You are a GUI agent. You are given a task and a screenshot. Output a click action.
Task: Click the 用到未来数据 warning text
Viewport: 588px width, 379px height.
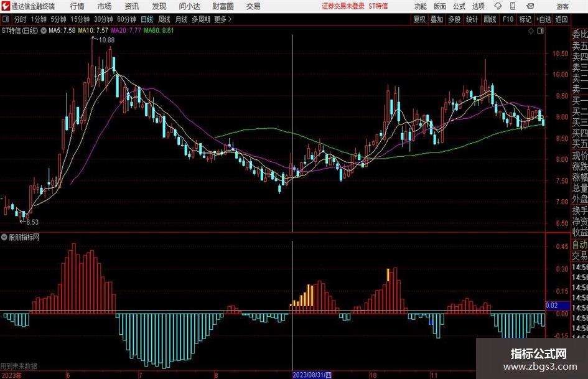click(x=19, y=366)
